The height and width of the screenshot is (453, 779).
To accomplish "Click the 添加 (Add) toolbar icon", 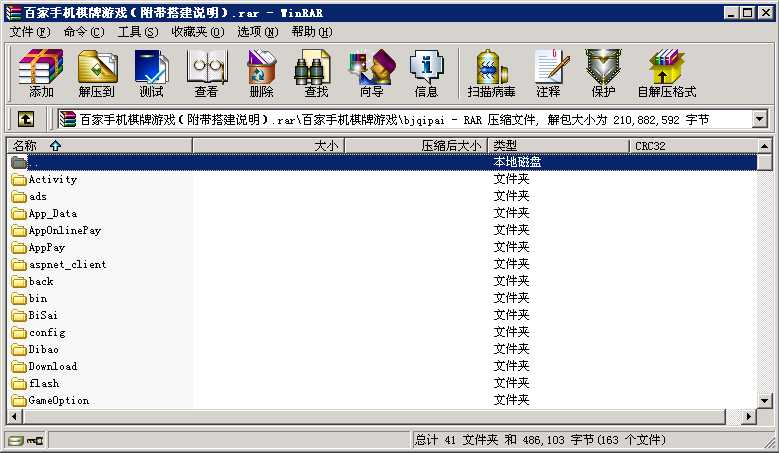I will coord(41,73).
